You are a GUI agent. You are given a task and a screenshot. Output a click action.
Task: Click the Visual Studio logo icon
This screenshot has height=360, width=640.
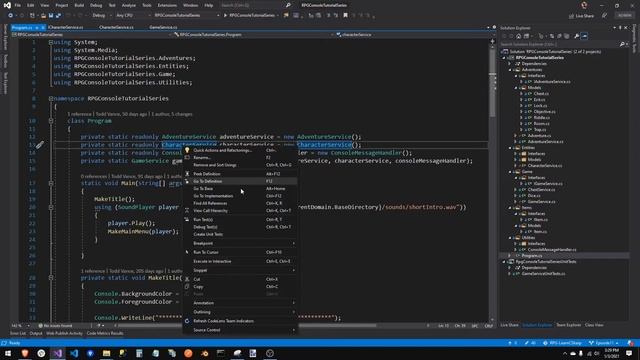click(x=7, y=5)
